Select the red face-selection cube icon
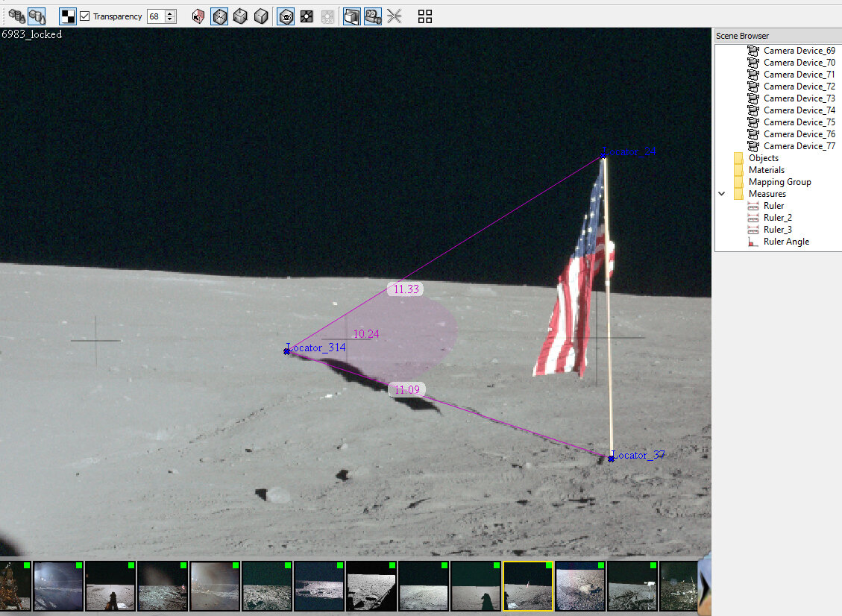Image resolution: width=842 pixels, height=616 pixels. tap(198, 16)
